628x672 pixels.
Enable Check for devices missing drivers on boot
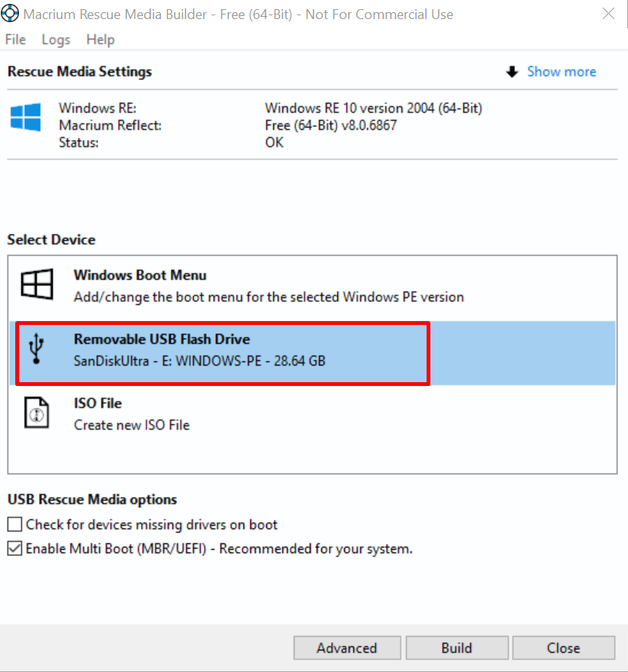[14, 524]
